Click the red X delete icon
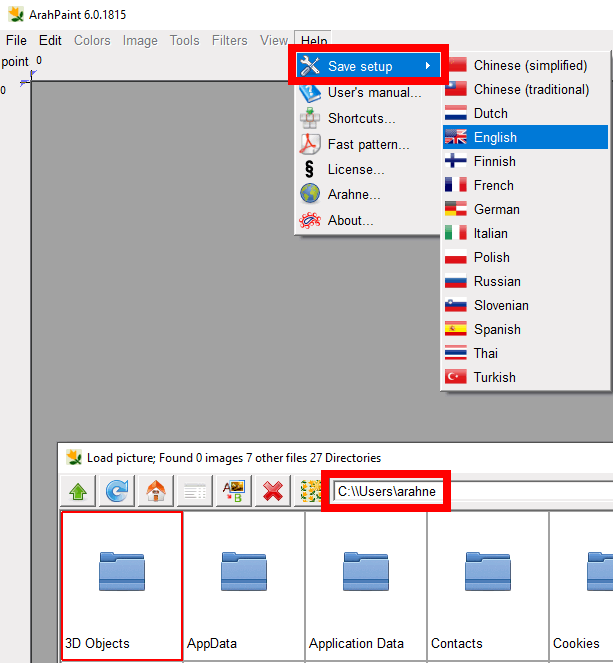Screen dimensions: 613x663 (273, 491)
